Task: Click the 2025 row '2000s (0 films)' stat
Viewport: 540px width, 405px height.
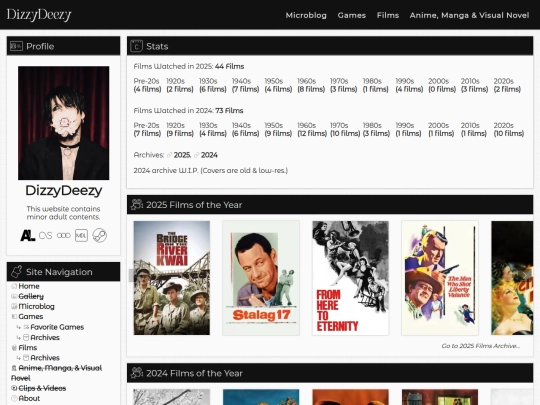Action: tap(442, 85)
